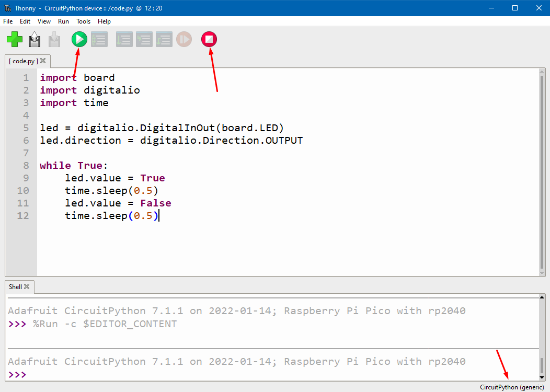The height and width of the screenshot is (392, 550).
Task: Click the Shell prompt after >>>
Action: coord(37,375)
